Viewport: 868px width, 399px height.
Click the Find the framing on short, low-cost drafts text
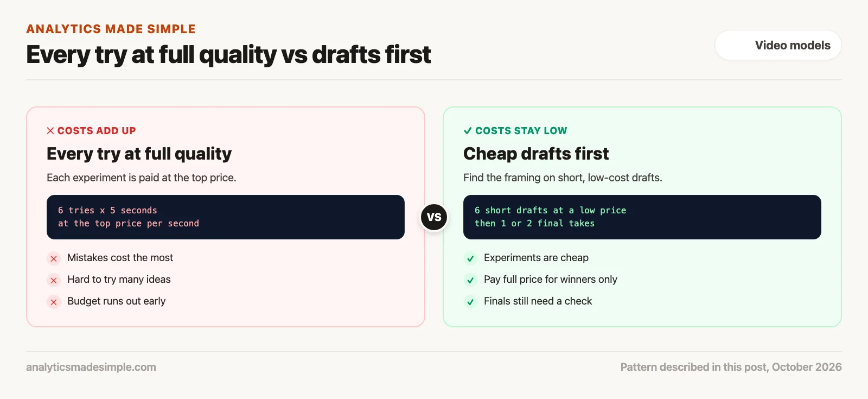point(563,178)
